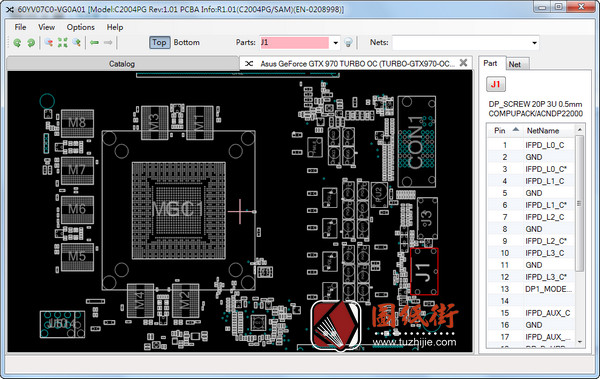
Task: Select pin 10 row IFPD_L3_C
Action: [x=531, y=253]
